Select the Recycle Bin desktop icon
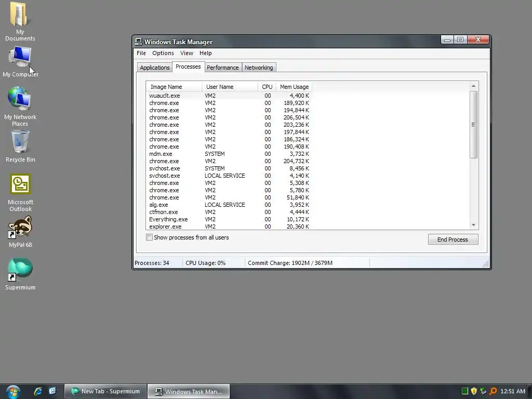Screen dimensions: 532x399 tap(20, 142)
